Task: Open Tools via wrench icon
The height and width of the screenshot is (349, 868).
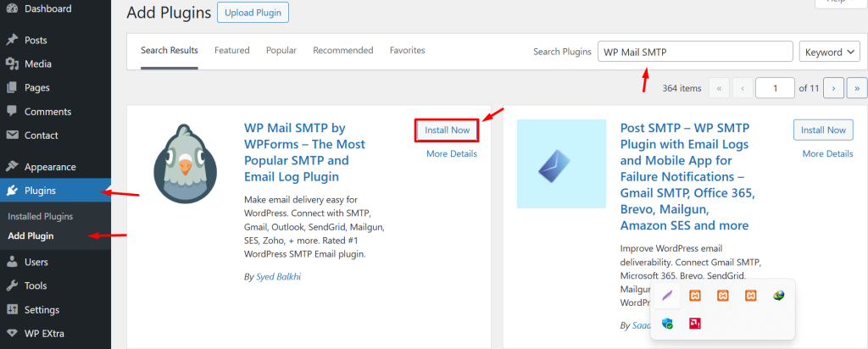Action: [12, 286]
